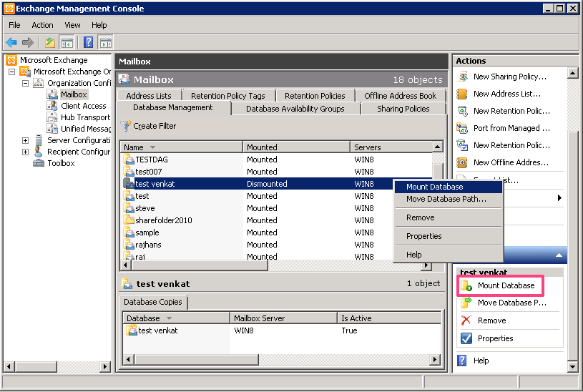Click the Back arrow toolbar icon
The height and width of the screenshot is (392, 583).
[11, 42]
